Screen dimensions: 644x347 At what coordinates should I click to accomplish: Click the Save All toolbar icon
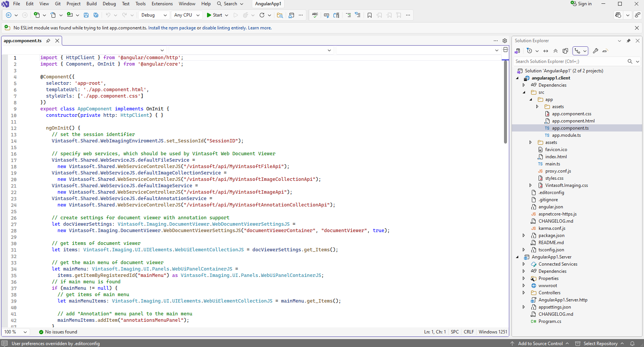(x=96, y=15)
